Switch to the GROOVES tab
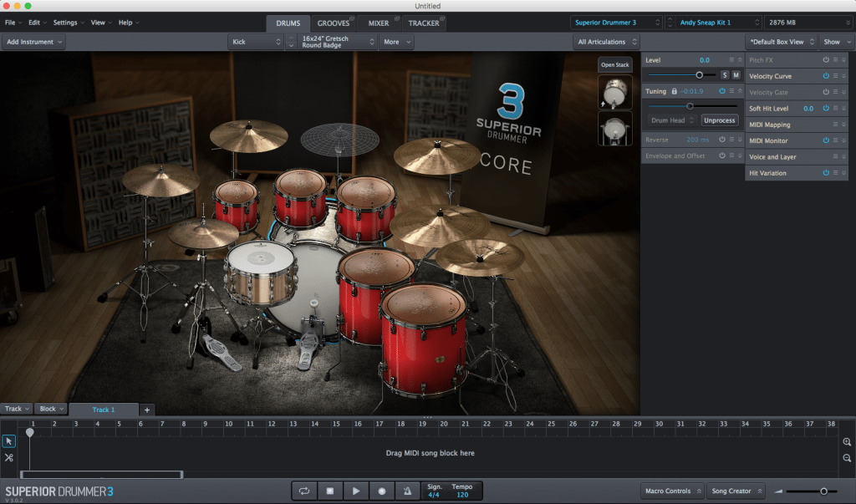Viewport: 856px width, 504px height. click(x=334, y=23)
